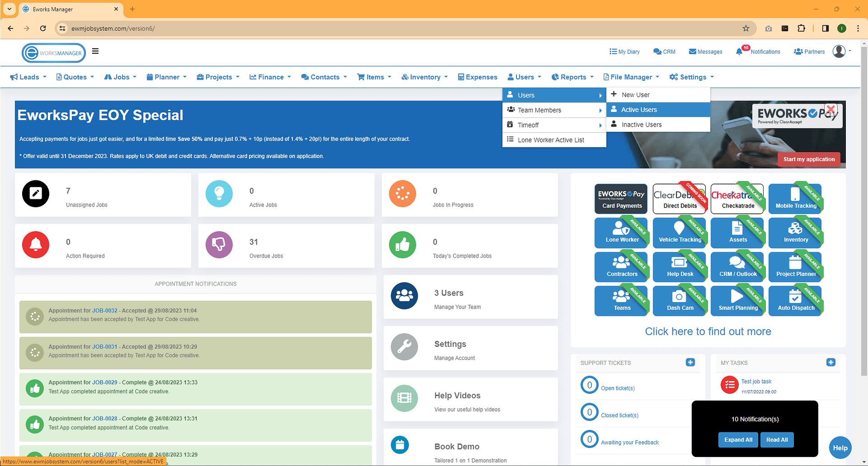Viewport: 868px width, 466px height.
Task: Add a new task in My Tasks
Action: point(831,362)
